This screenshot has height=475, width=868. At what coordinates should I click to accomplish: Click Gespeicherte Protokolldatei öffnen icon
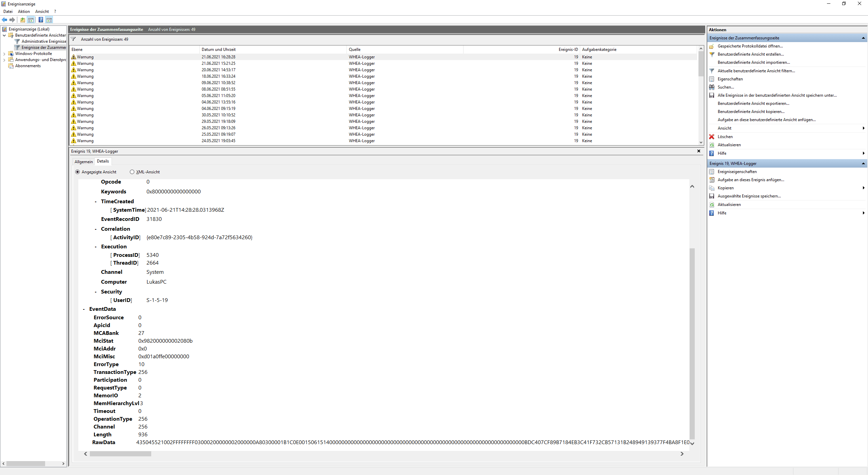click(x=712, y=46)
